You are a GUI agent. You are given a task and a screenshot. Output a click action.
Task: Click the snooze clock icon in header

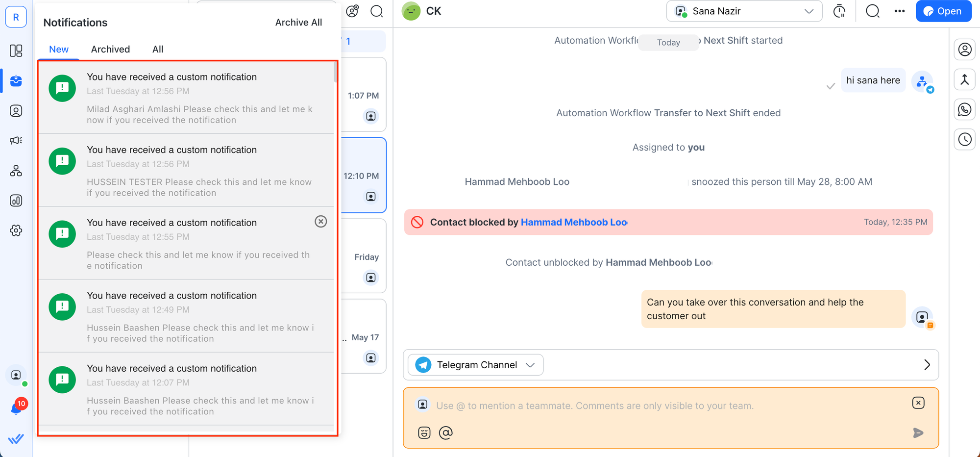pyautogui.click(x=839, y=11)
